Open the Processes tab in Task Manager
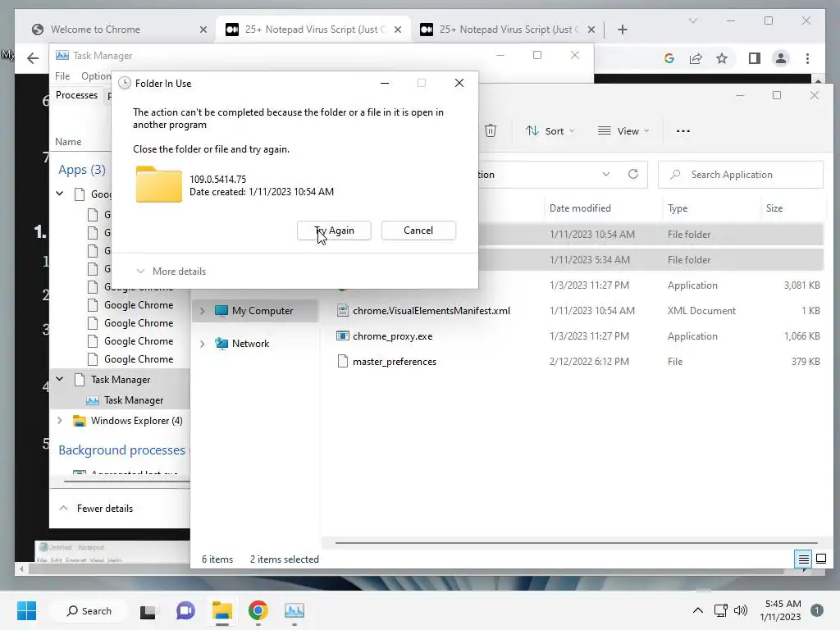Viewport: 840px width, 630px height. [76, 95]
